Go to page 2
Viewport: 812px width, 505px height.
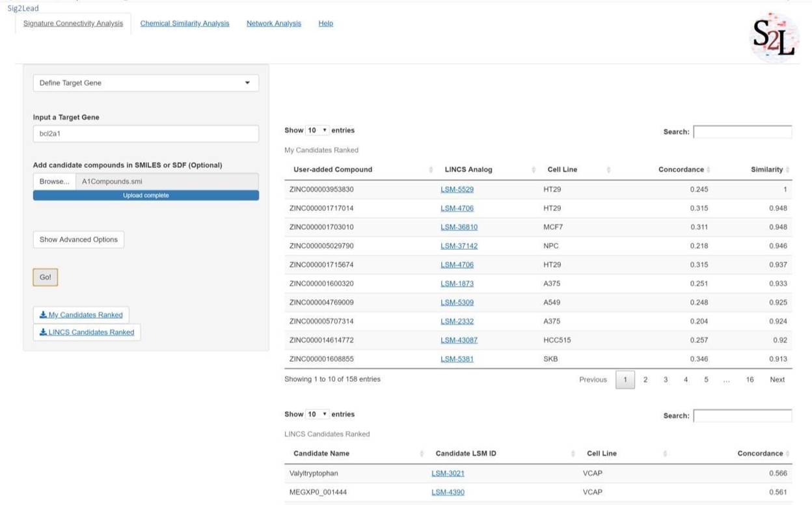tap(645, 379)
